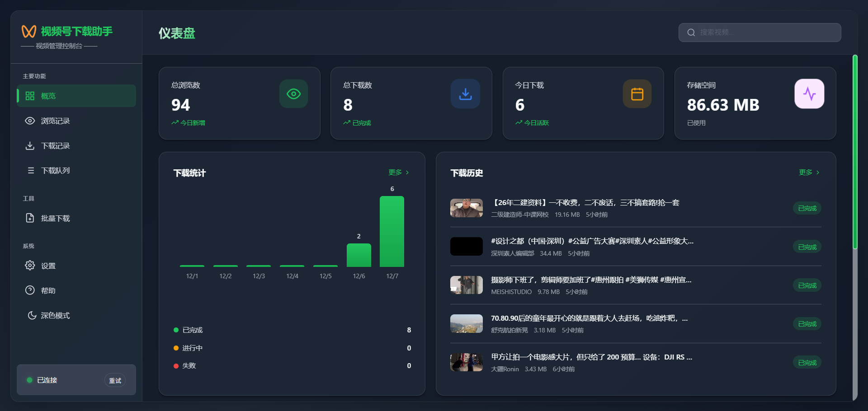Screen dimensions: 868x411
Task: Open the 概览 sidebar menu item
Action: pyautogui.click(x=76, y=96)
